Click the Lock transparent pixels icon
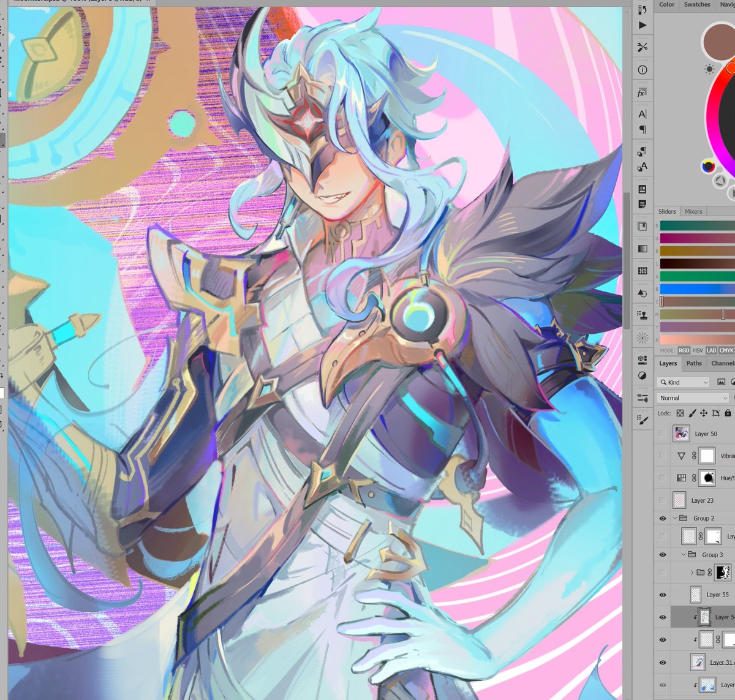The width and height of the screenshot is (735, 700). coord(680,413)
